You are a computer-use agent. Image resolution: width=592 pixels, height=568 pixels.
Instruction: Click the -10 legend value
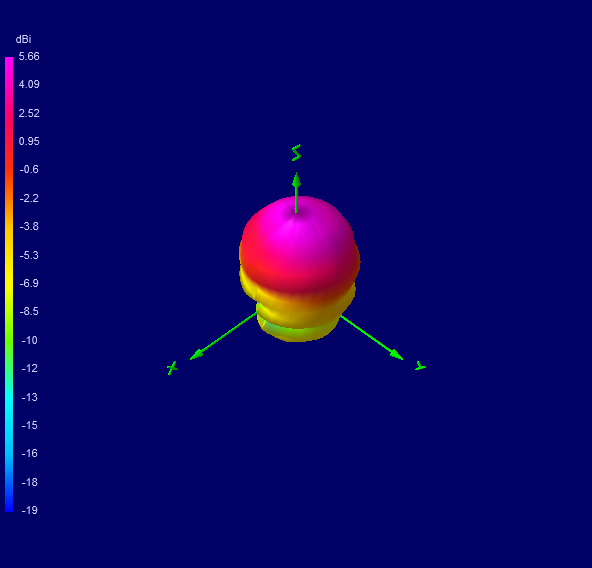coord(29,340)
